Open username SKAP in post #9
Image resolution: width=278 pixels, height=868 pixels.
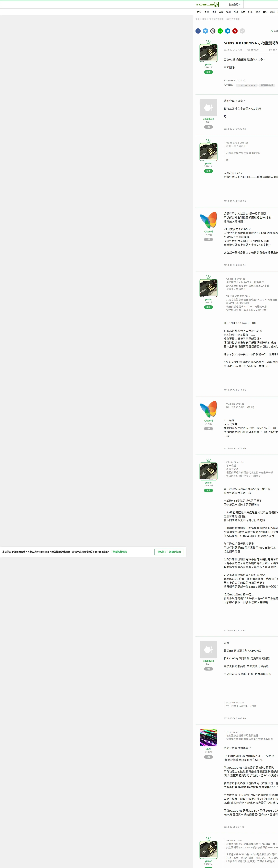209,749
